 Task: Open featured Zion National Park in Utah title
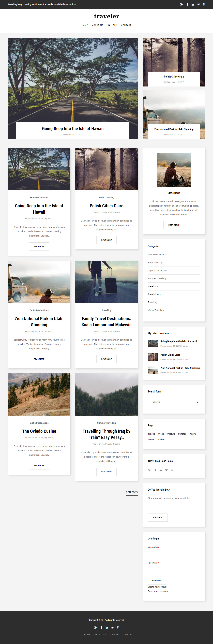click(174, 129)
